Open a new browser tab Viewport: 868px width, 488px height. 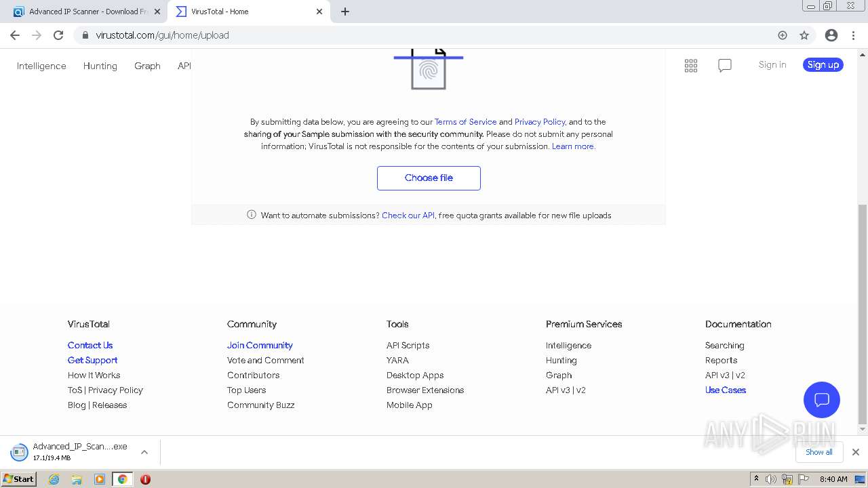[x=345, y=12]
